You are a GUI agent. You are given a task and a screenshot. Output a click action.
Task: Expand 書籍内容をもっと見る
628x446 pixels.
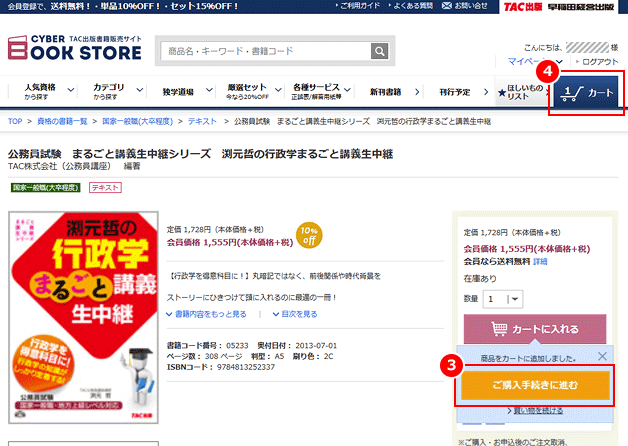(x=207, y=314)
